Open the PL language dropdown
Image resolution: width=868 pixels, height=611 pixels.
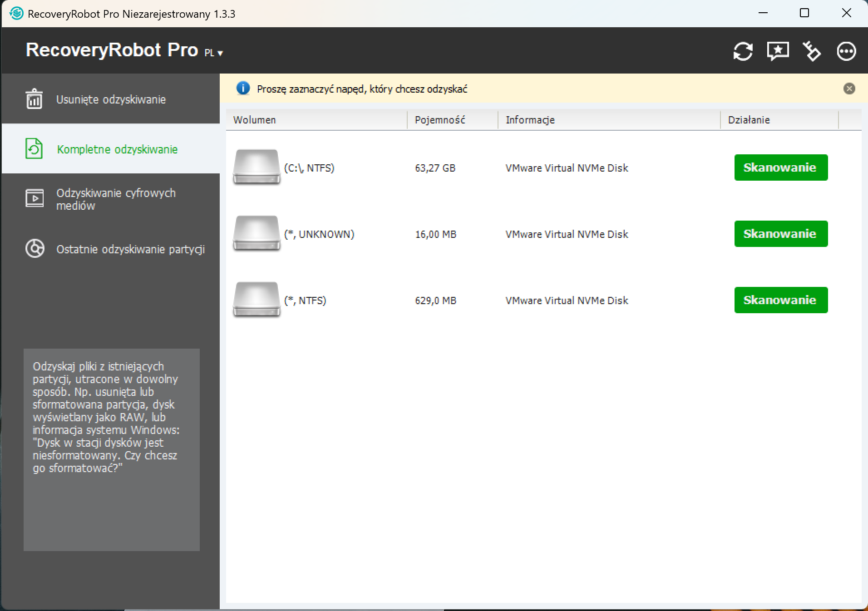point(214,53)
